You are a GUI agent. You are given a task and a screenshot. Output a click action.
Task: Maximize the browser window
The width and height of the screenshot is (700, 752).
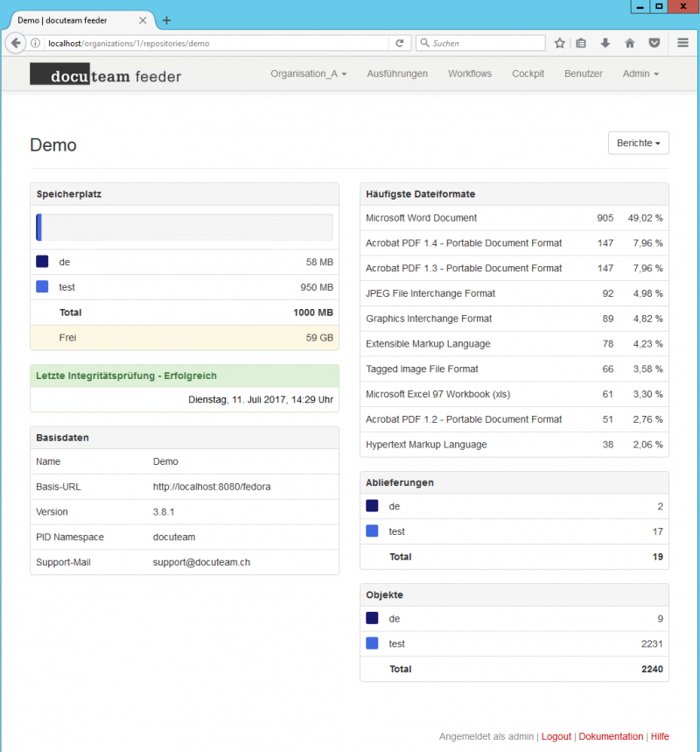tap(659, 7)
